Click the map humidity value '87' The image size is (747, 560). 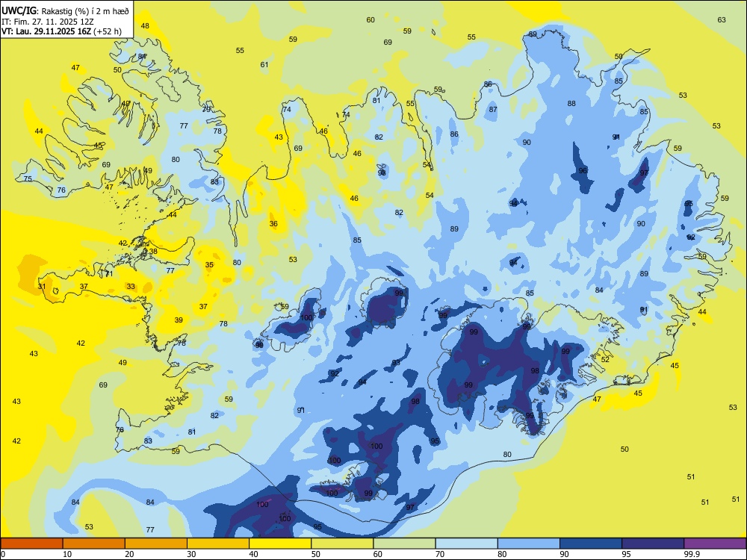[x=493, y=109]
